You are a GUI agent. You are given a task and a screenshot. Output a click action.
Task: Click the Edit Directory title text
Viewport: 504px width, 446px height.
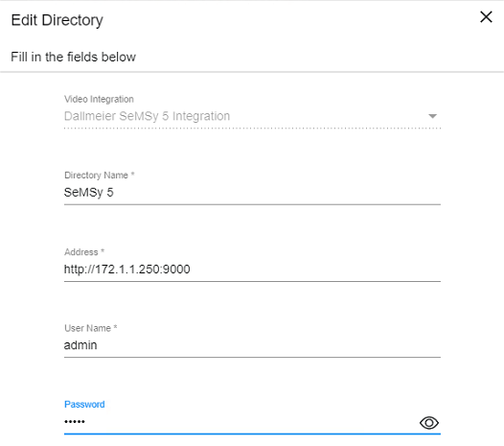(x=57, y=20)
